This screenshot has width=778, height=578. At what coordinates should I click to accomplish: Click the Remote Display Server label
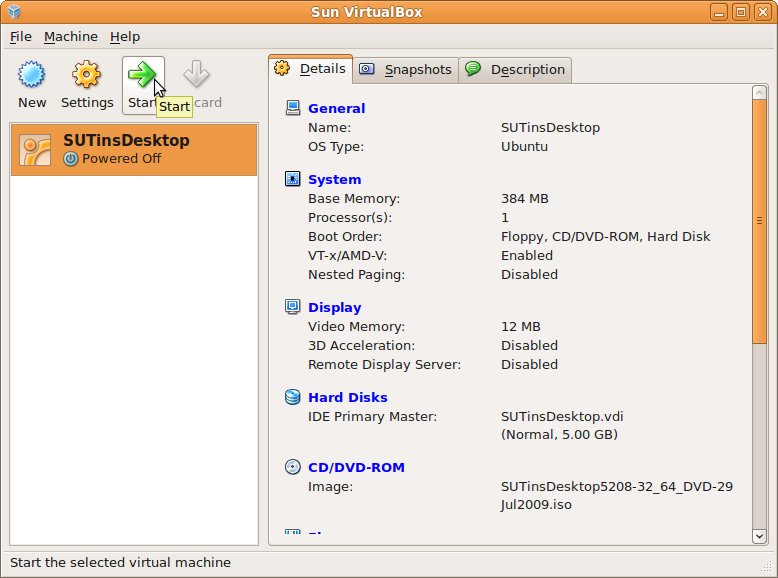tap(385, 365)
